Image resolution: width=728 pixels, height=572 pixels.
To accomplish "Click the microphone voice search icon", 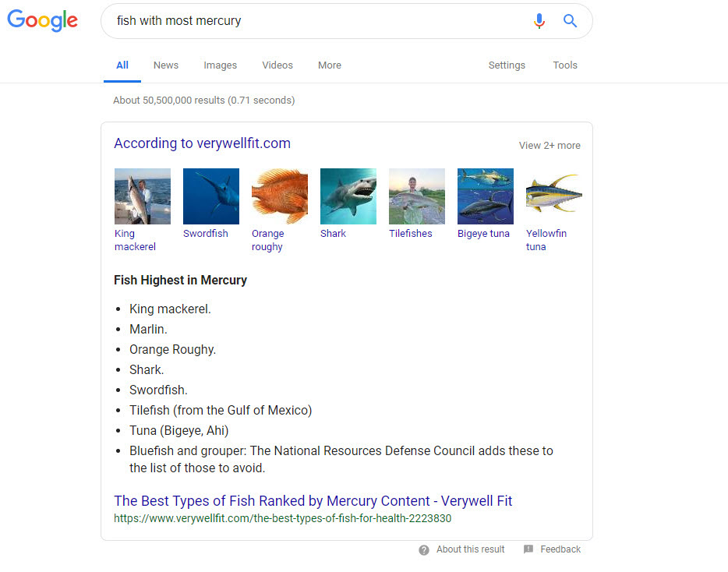I will click(x=539, y=21).
